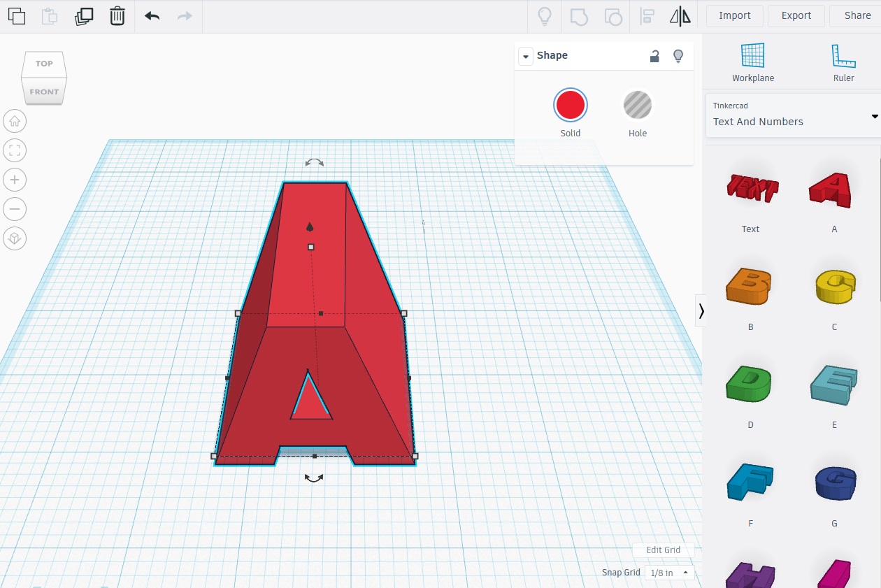Open the Snap Grid dropdown
The width and height of the screenshot is (881, 588).
coord(669,573)
